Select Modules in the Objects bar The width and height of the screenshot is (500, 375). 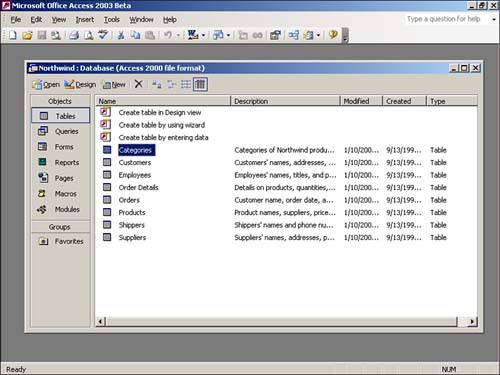coord(61,209)
